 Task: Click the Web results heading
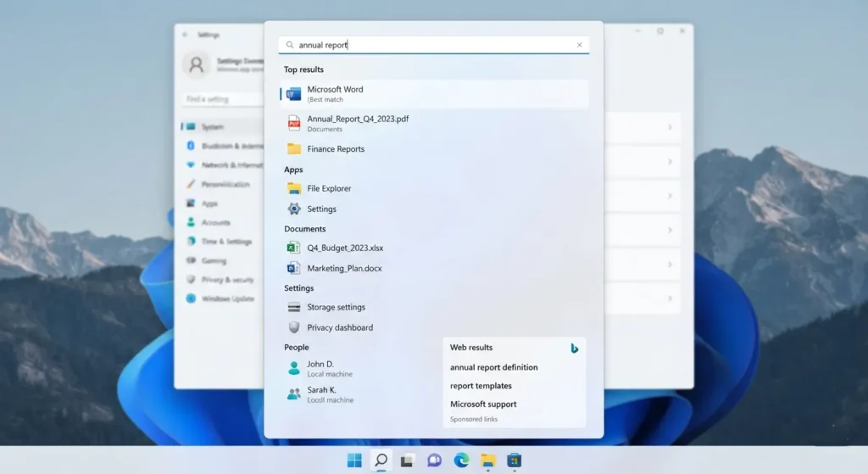(471, 347)
